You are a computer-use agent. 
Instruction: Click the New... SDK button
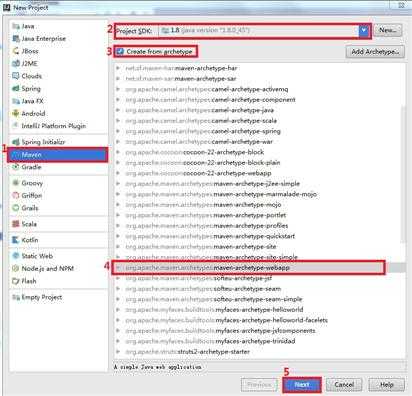point(388,30)
